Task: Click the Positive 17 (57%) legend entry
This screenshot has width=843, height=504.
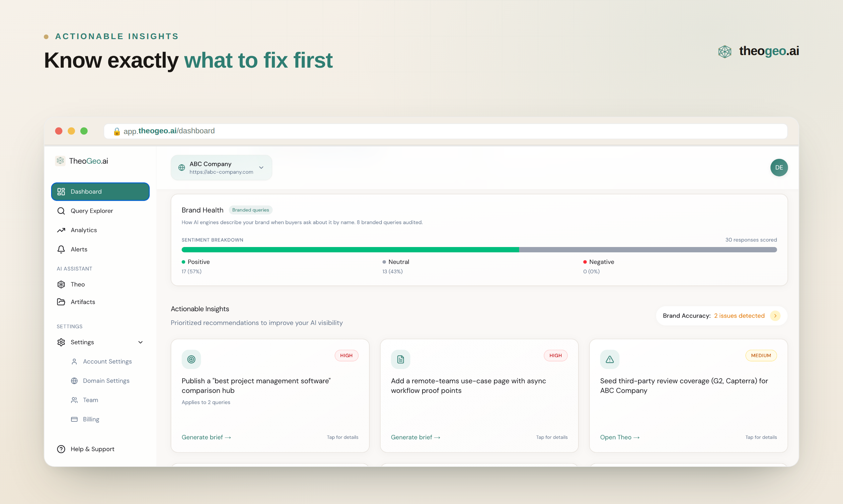Action: [x=196, y=267]
